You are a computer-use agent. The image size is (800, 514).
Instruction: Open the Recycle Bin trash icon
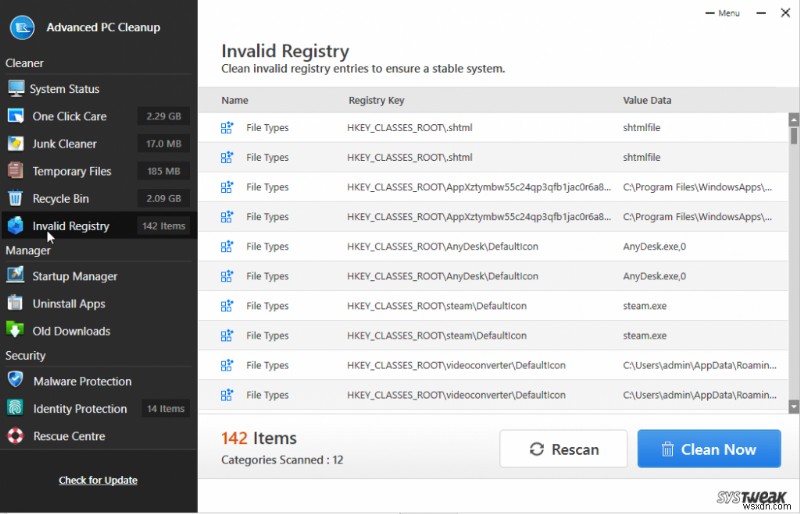coord(16,198)
